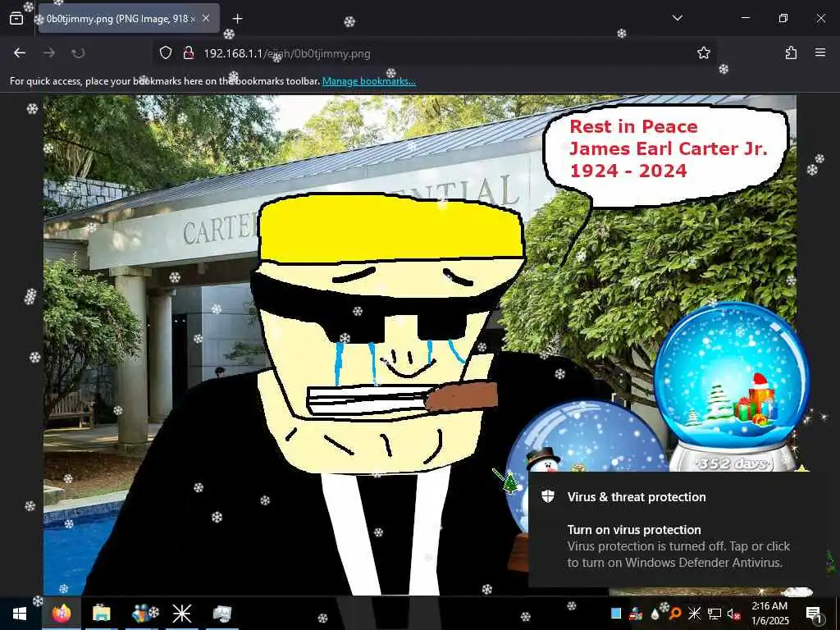This screenshot has height=630, width=840.
Task: Open the Action Center notifications icon
Action: pyautogui.click(x=814, y=614)
